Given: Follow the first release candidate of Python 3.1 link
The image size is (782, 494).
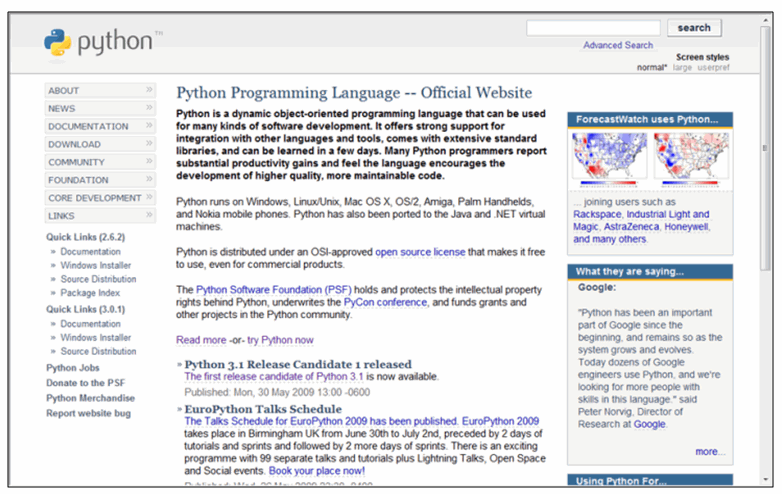Looking at the screenshot, I should [x=274, y=376].
